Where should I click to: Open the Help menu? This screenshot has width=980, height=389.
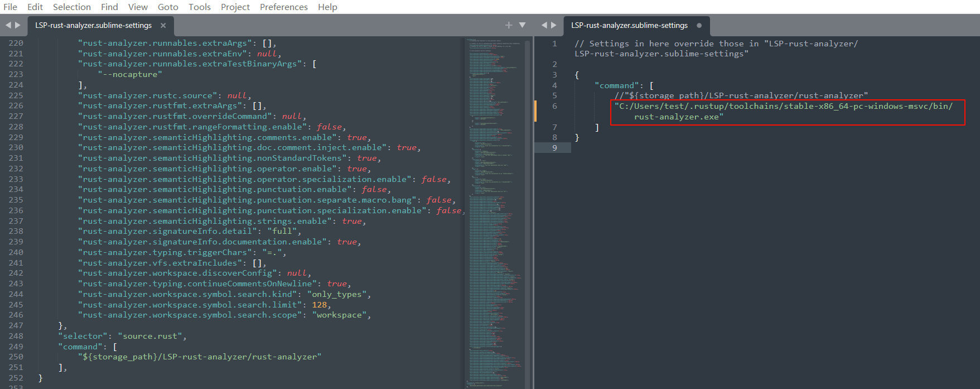tap(327, 7)
